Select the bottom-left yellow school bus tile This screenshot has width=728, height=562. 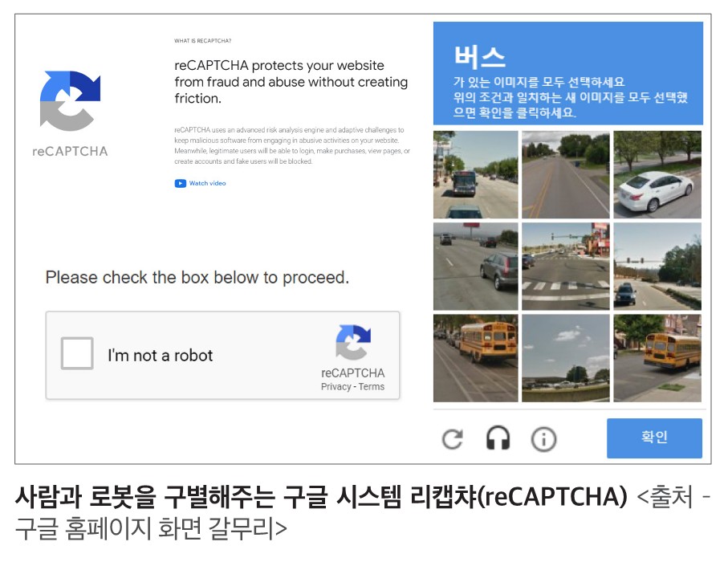[x=475, y=358]
